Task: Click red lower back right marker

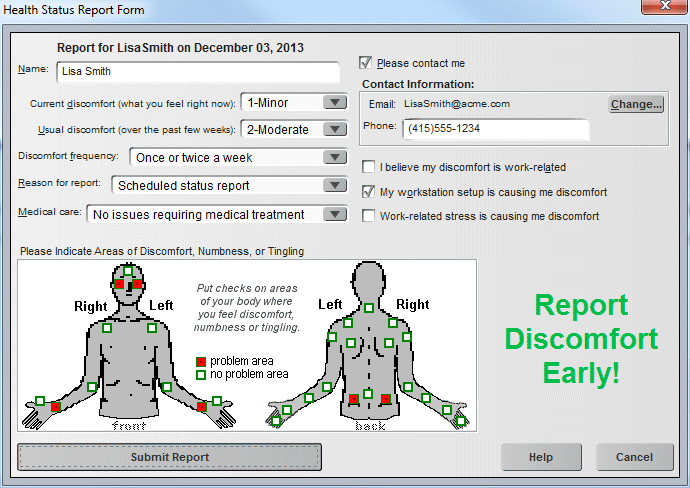Action: click(x=385, y=399)
